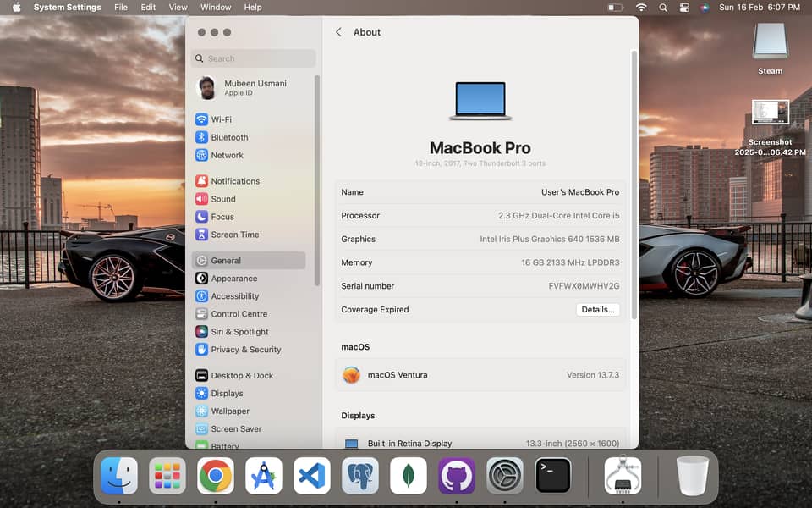Image resolution: width=812 pixels, height=508 pixels.
Task: Open the Edit menu
Action: coord(148,8)
